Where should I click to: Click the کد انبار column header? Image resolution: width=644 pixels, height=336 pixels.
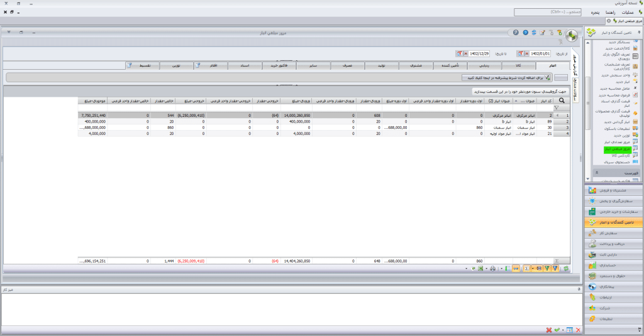tap(547, 101)
